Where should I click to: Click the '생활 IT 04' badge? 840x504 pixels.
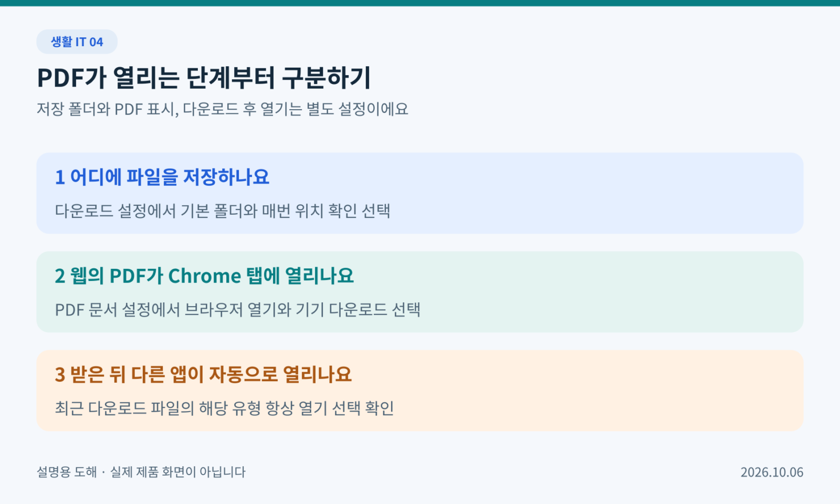[x=77, y=41]
